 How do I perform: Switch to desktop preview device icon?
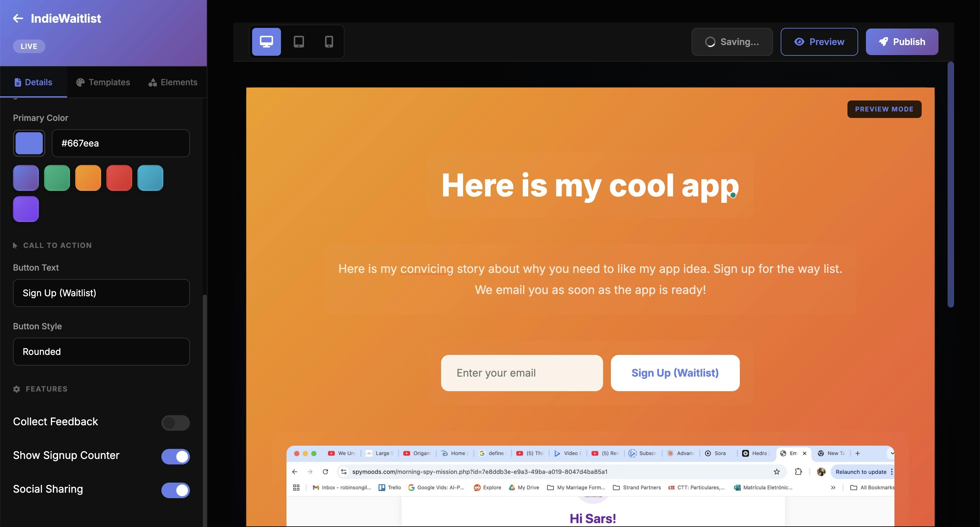pos(266,41)
